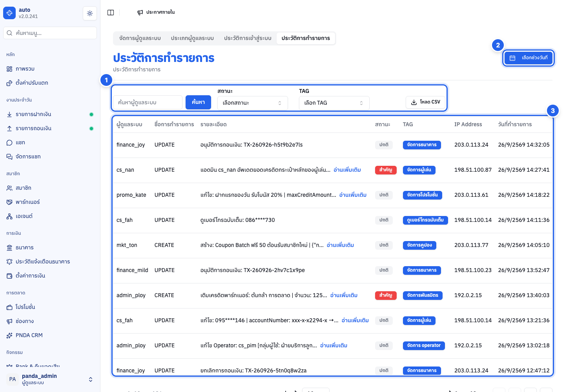This screenshot has height=392, width=565.
Task: Click อ่านเพิ่มเติม link in cs_nan row
Action: tap(347, 170)
